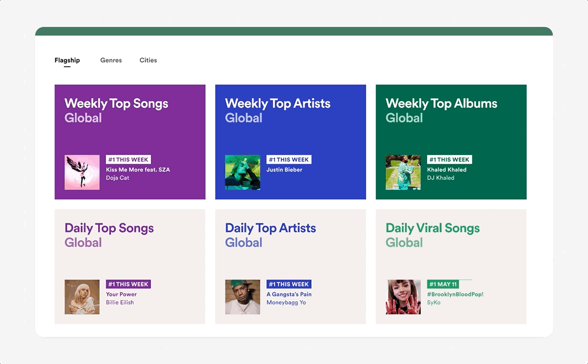
Task: Select A Gangsta's Pain title text
Action: tap(289, 294)
